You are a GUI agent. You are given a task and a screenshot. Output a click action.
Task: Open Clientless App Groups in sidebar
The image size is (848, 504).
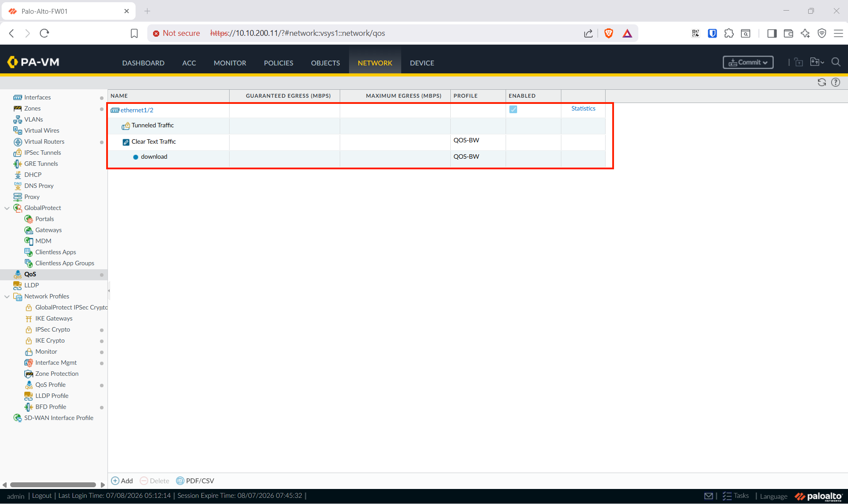[65, 263]
